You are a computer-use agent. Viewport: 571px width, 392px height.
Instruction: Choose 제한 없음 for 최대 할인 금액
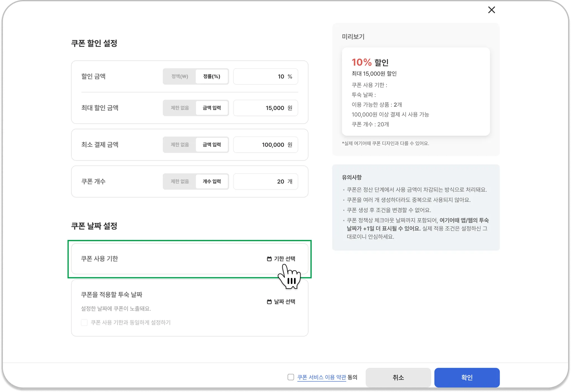pyautogui.click(x=180, y=108)
